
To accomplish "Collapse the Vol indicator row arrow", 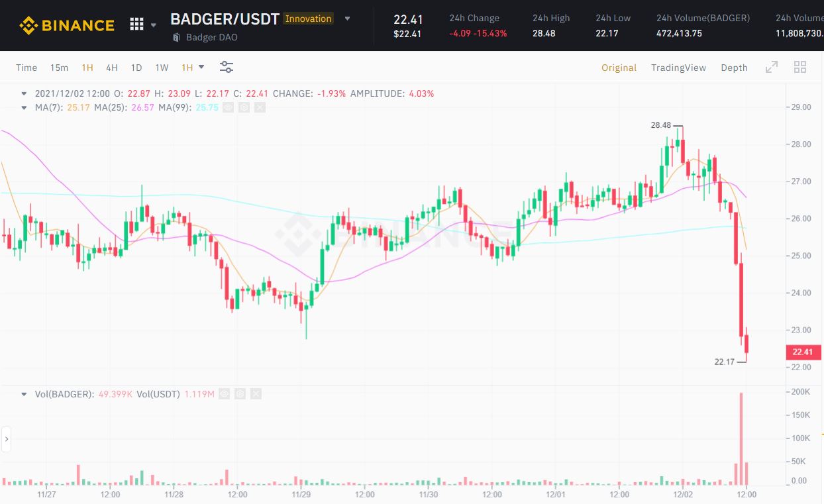I will point(25,394).
